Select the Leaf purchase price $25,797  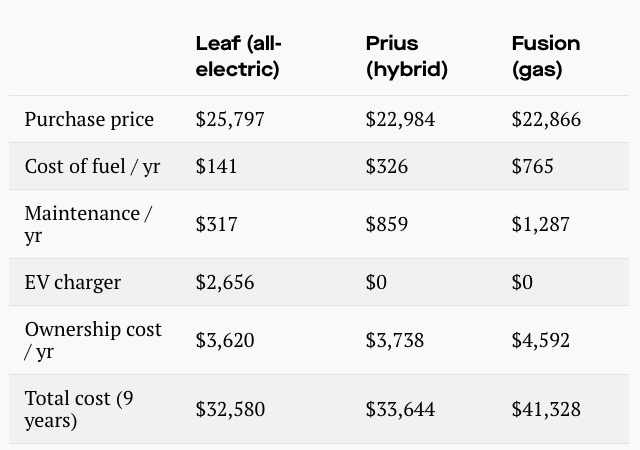click(x=230, y=119)
